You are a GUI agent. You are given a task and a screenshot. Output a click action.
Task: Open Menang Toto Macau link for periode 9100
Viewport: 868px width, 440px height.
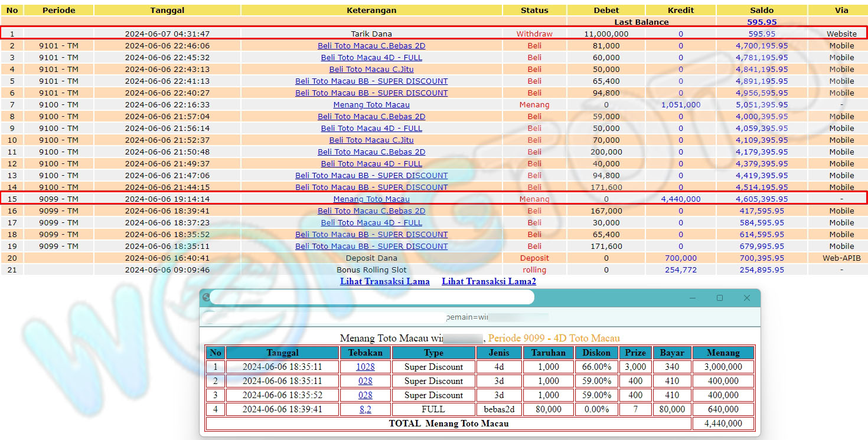coord(371,105)
